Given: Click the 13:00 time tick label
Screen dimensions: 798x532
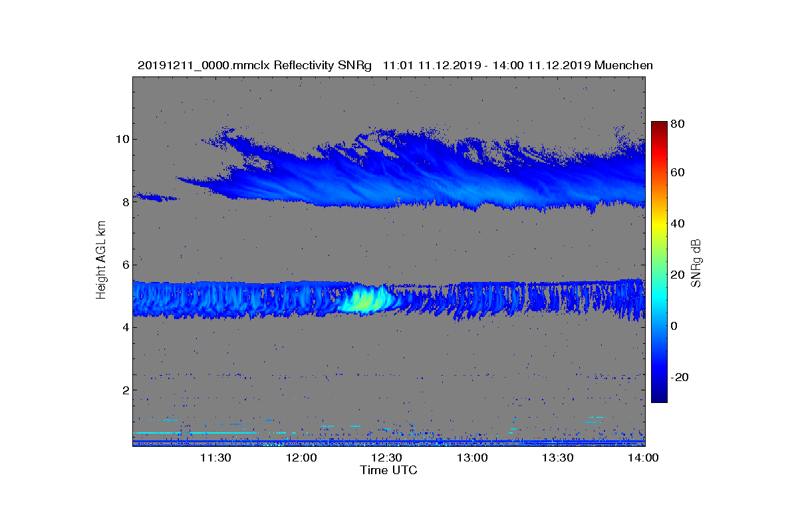Looking at the screenshot, I should coord(472,458).
